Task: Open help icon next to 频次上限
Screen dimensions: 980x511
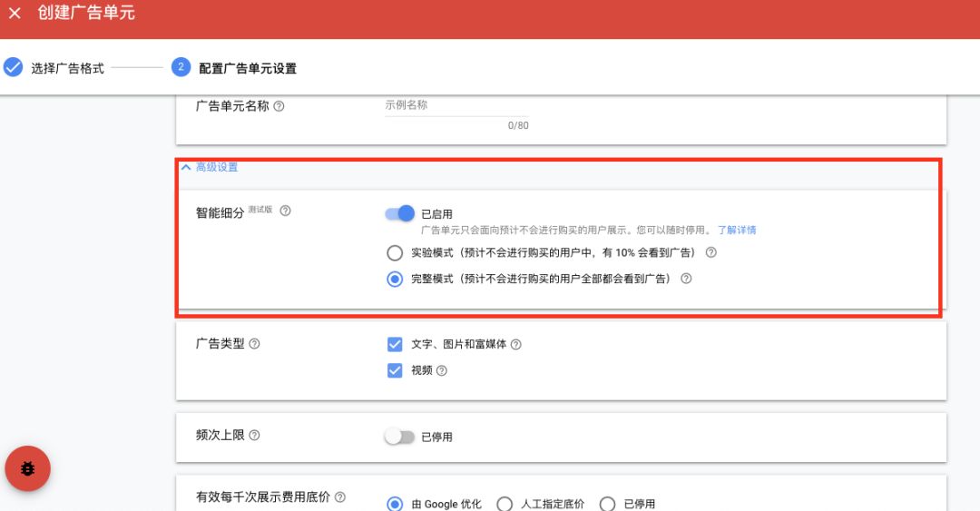Action: click(x=254, y=436)
